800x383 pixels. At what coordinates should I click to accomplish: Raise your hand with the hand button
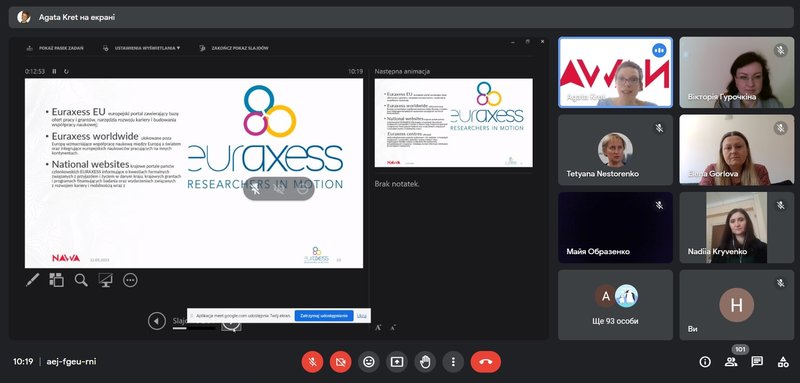point(424,362)
